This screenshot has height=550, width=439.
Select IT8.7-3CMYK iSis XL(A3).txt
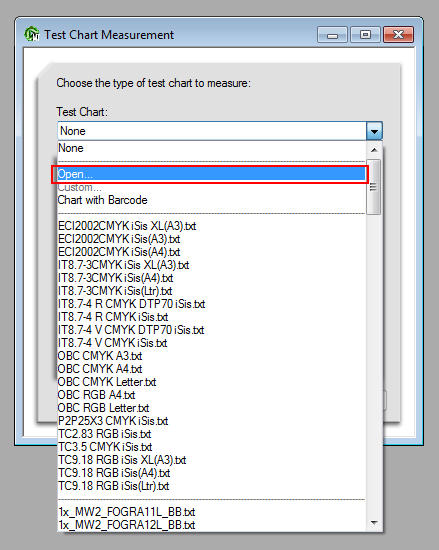tap(211, 265)
